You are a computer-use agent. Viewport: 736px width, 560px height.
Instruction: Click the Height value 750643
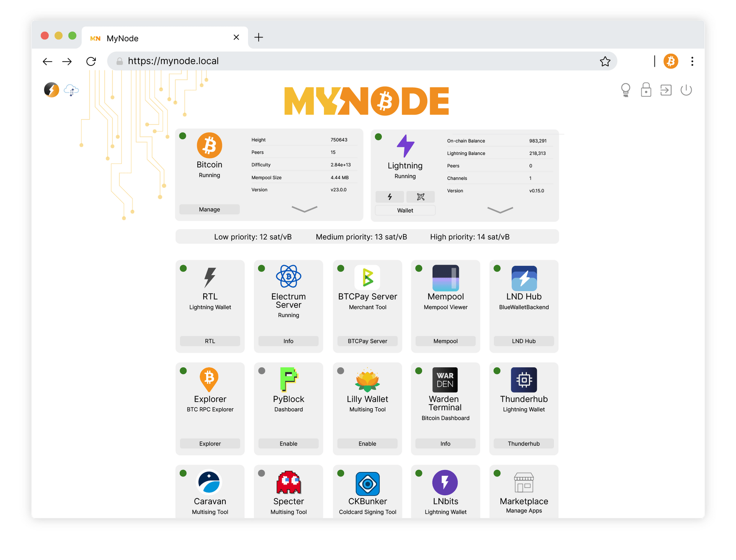pyautogui.click(x=339, y=140)
